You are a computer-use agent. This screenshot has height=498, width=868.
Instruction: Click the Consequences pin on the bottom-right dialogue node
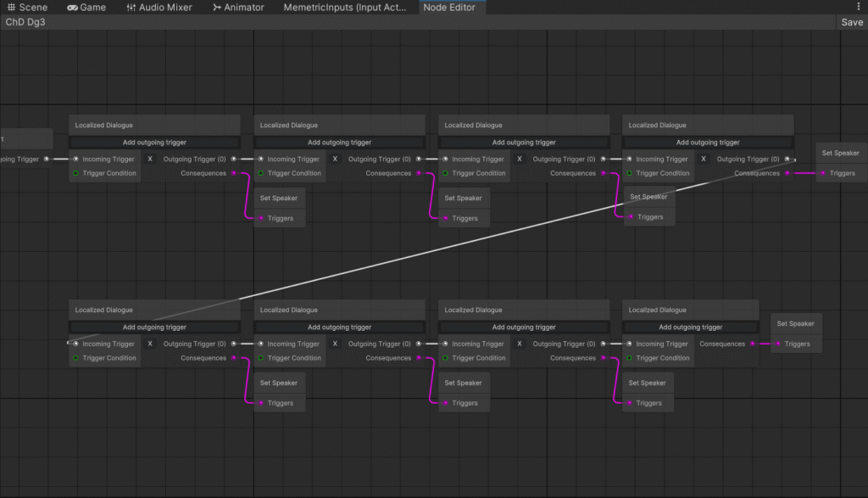pos(751,344)
